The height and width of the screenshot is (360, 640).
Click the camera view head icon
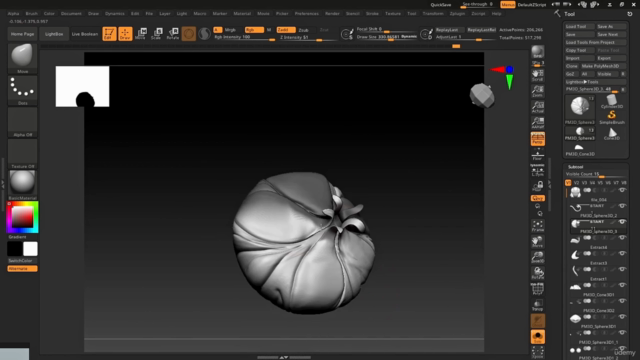(x=482, y=96)
